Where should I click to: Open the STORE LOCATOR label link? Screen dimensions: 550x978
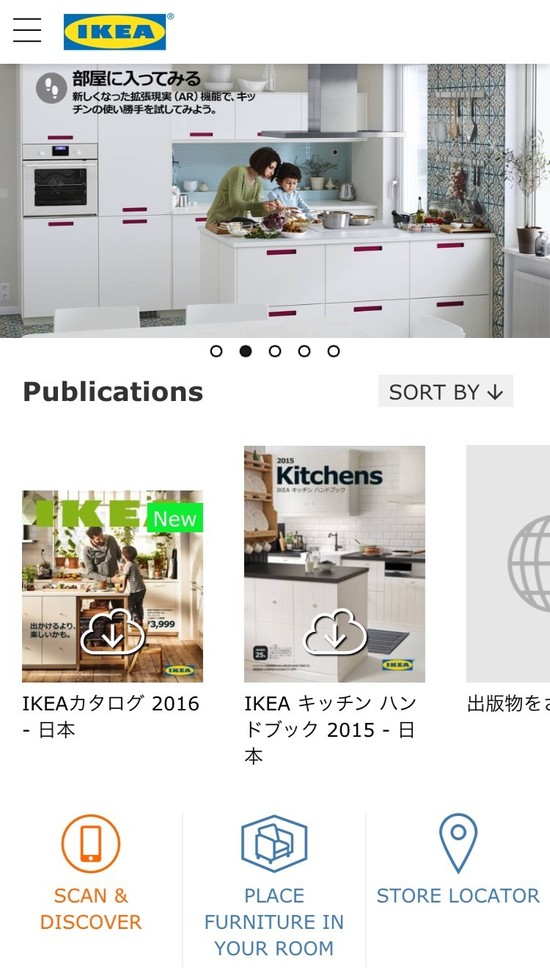pos(458,896)
